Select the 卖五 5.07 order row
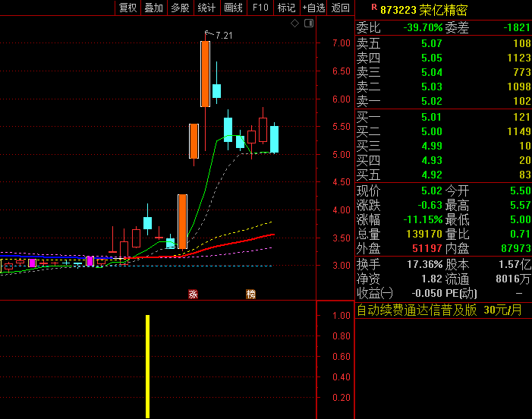The height and width of the screenshot is (419, 532). click(443, 43)
